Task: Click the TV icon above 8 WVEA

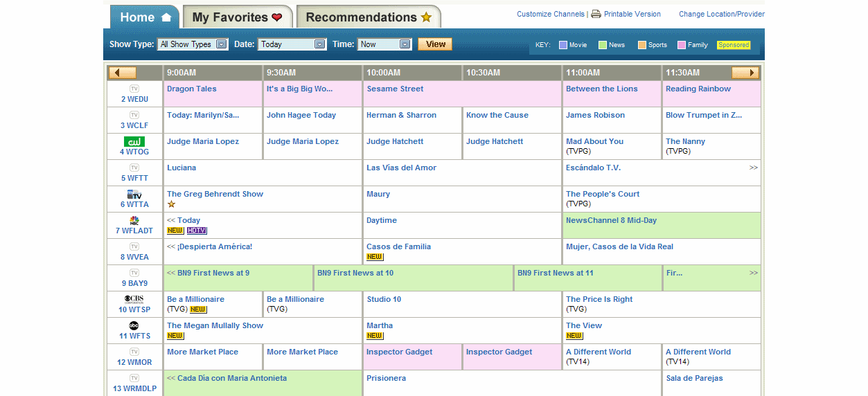Action: pos(134,246)
